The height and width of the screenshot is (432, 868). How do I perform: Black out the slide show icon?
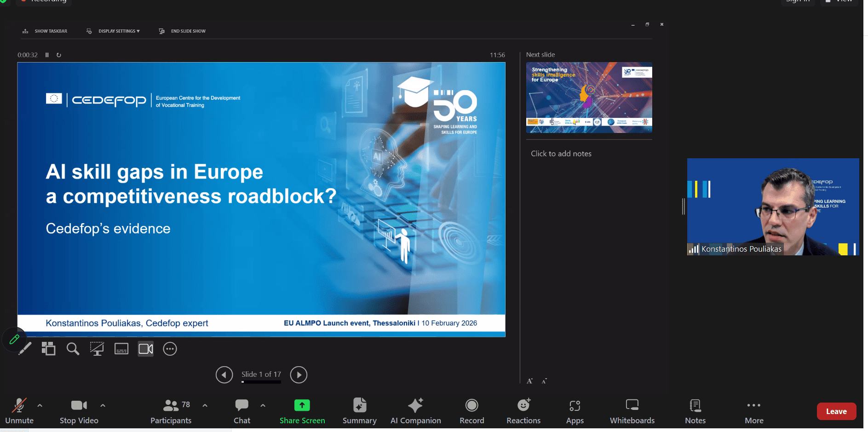point(97,349)
